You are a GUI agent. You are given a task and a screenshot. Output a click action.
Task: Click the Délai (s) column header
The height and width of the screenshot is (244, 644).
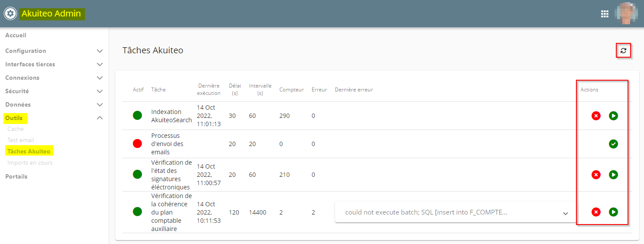(235, 90)
